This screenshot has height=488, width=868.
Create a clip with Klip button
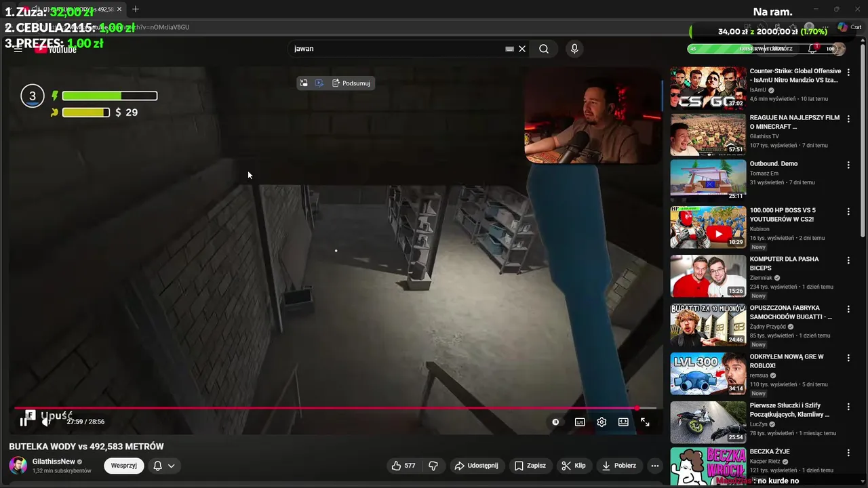pyautogui.click(x=574, y=466)
